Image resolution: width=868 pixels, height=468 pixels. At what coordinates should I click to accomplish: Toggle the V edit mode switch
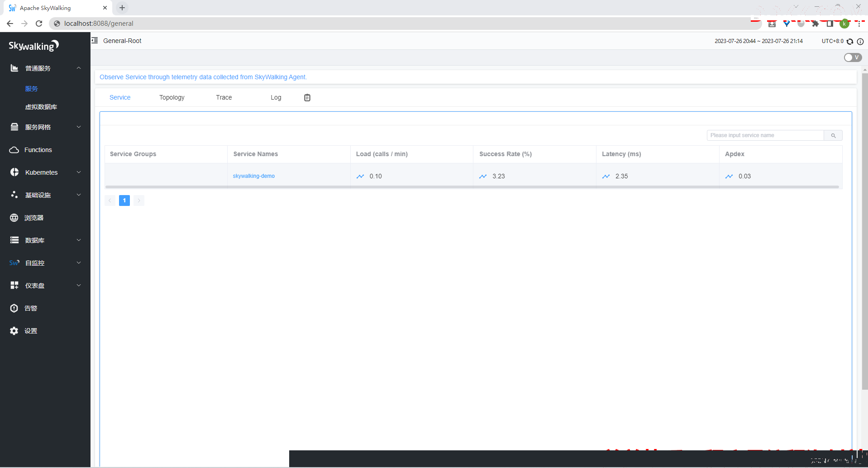coord(853,57)
